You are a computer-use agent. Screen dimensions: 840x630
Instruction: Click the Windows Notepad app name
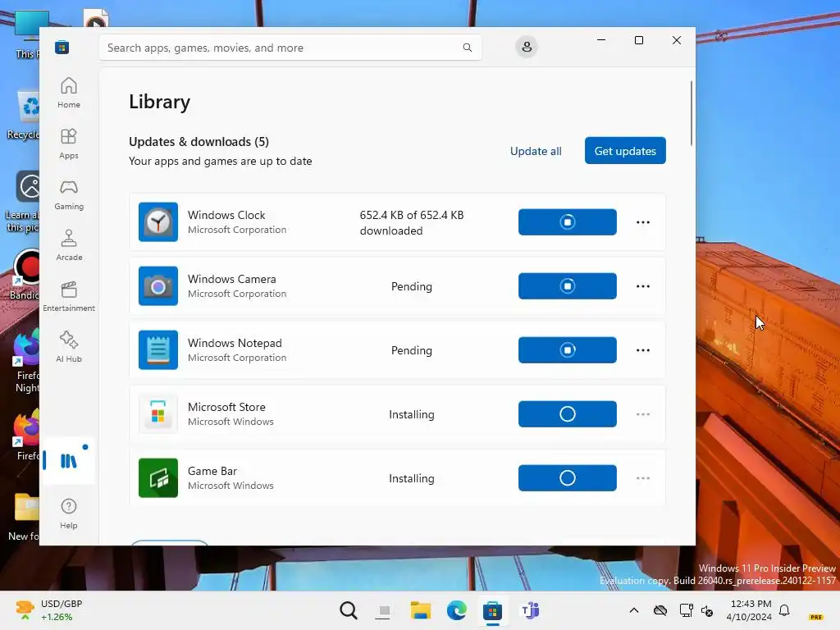[235, 343]
